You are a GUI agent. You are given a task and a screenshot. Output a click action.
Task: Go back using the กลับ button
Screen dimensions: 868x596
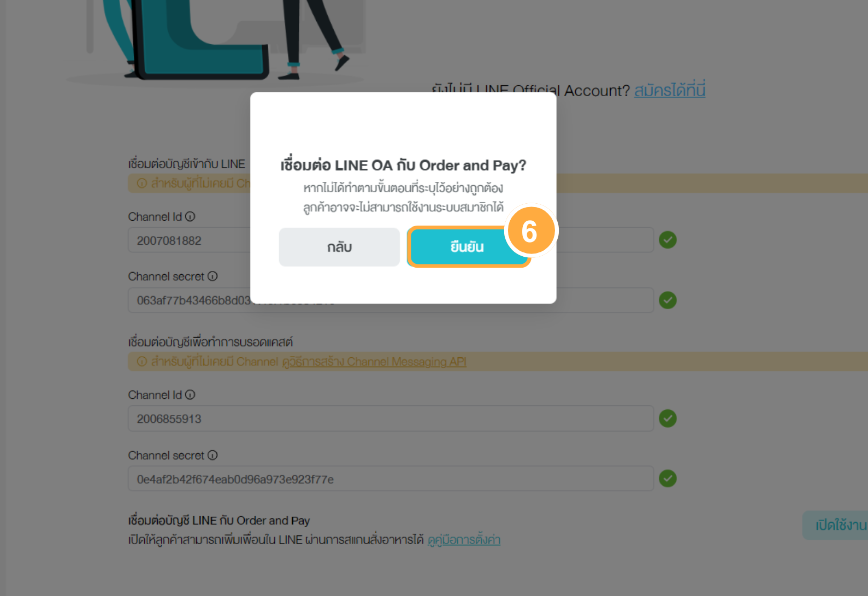339,247
